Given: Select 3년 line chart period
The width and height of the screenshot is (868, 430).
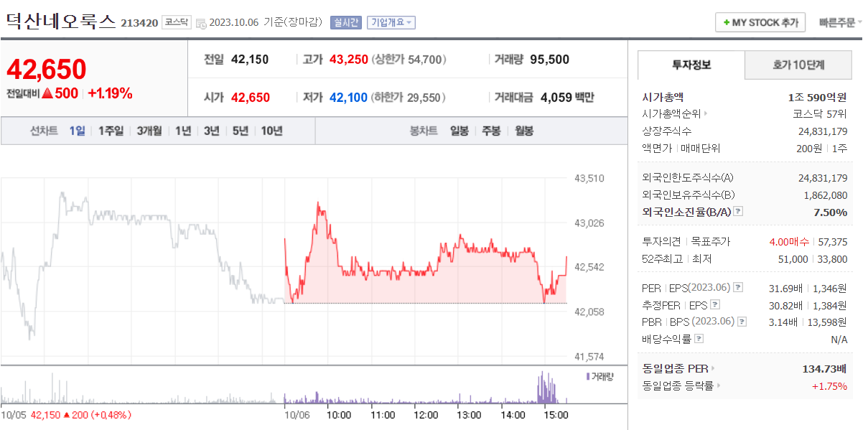Looking at the screenshot, I should (212, 131).
